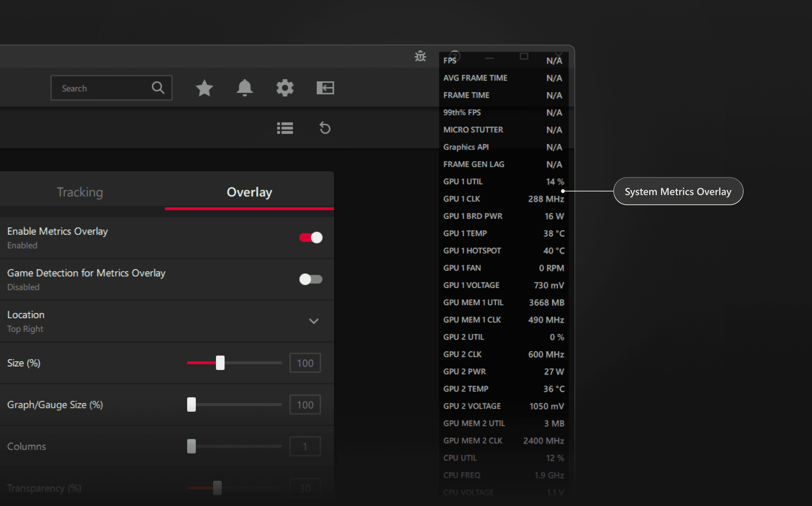The image size is (812, 506).
Task: Enable Game Detection for Metrics Overlay
Action: tap(311, 279)
